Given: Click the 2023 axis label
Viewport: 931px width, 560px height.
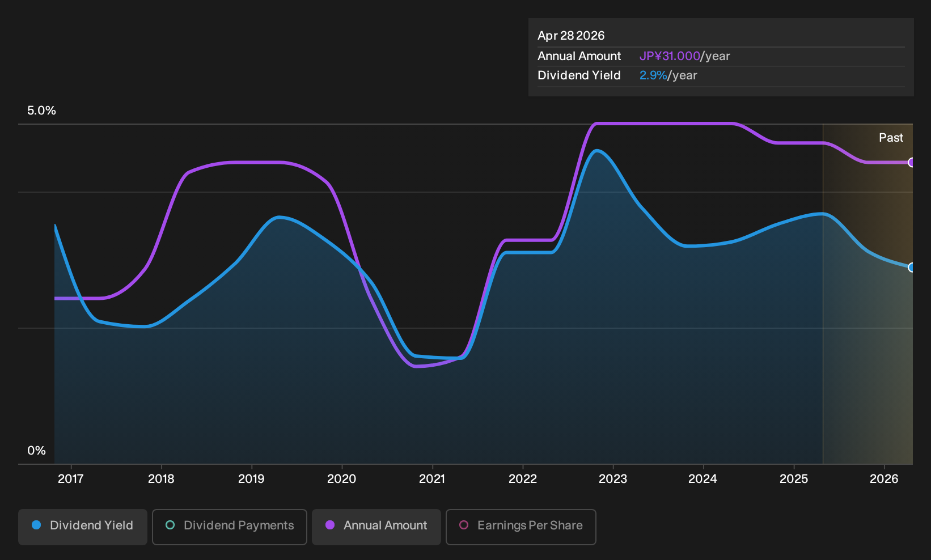Looking at the screenshot, I should (613, 479).
